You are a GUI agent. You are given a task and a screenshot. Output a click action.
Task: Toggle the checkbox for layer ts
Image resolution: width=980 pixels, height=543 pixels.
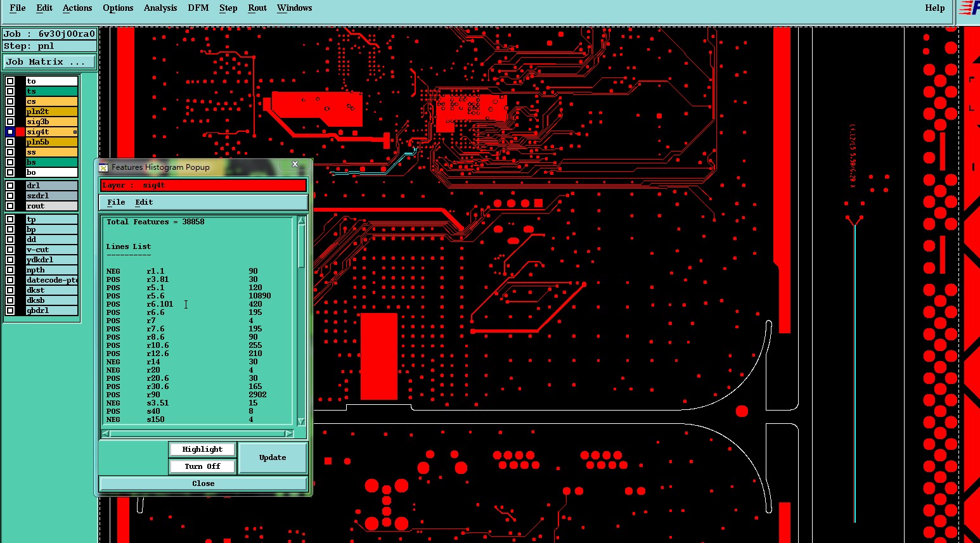[10, 91]
